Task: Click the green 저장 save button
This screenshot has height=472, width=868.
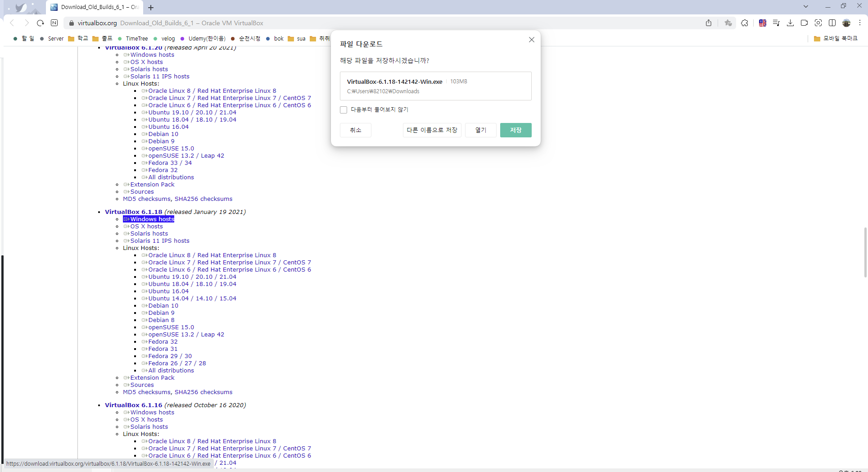Action: coord(516,130)
